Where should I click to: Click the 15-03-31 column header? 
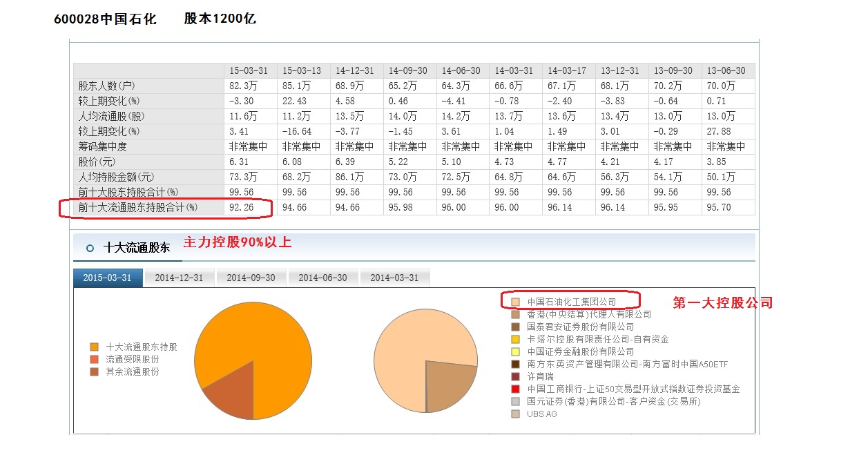(x=251, y=70)
